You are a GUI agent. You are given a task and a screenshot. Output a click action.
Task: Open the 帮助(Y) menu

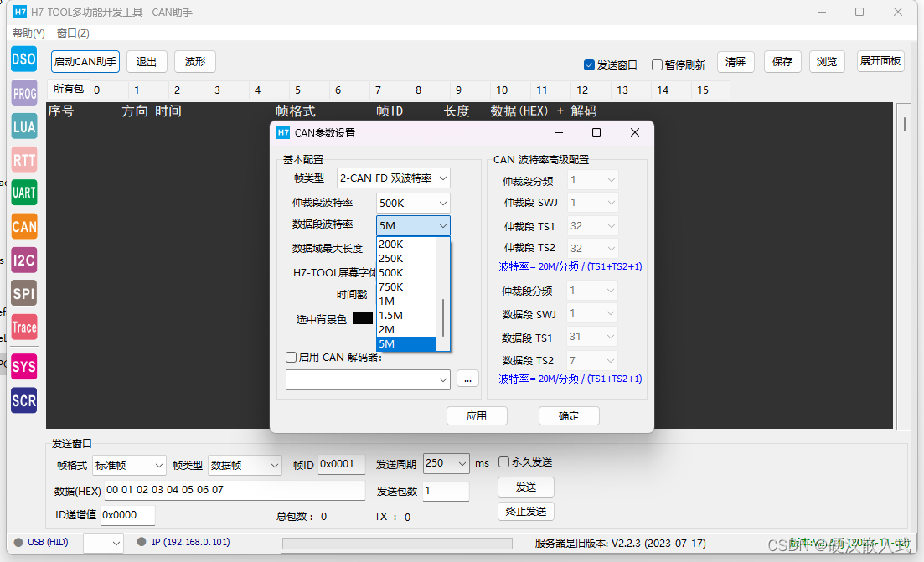[28, 33]
